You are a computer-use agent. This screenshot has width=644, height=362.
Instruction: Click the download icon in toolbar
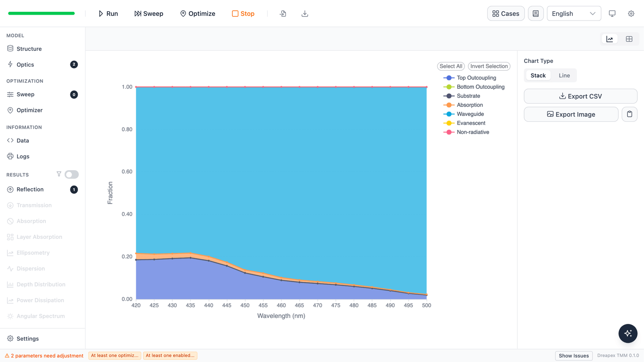[x=305, y=13]
